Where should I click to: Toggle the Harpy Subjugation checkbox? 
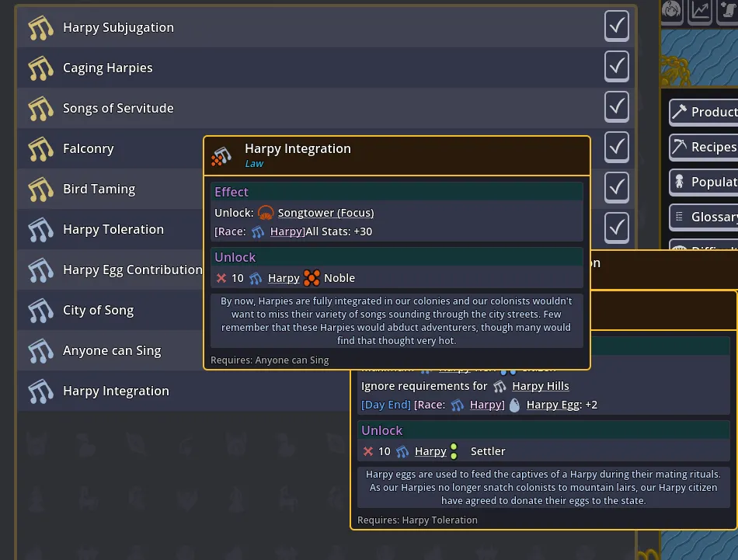coord(617,26)
